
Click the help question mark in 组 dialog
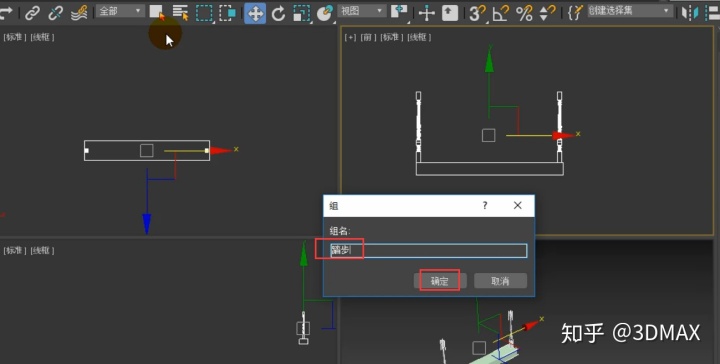pyautogui.click(x=485, y=206)
